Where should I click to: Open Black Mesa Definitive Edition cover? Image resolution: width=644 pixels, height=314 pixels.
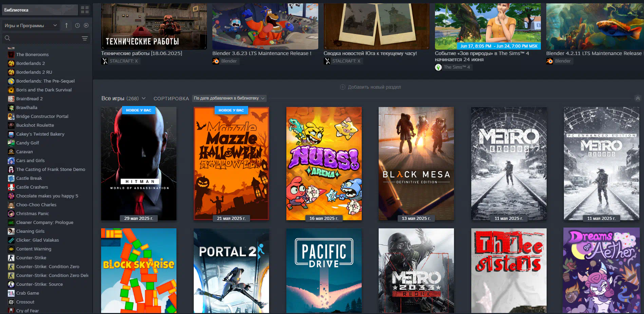point(416,164)
